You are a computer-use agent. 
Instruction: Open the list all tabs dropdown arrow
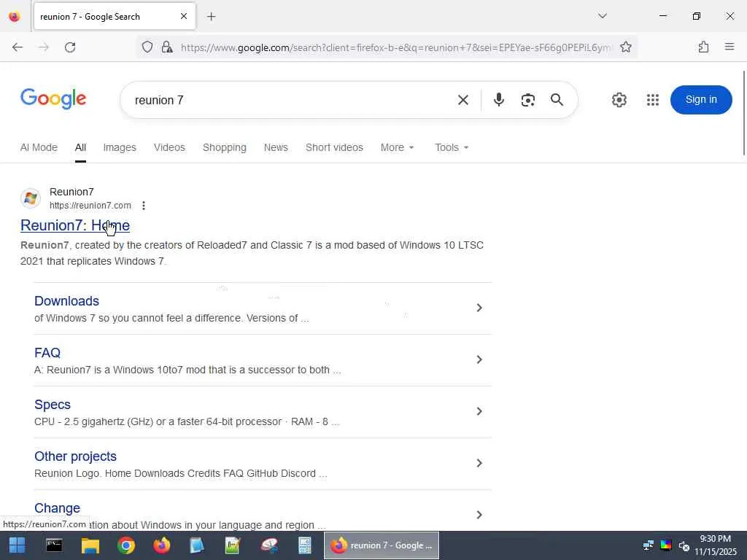click(x=602, y=16)
